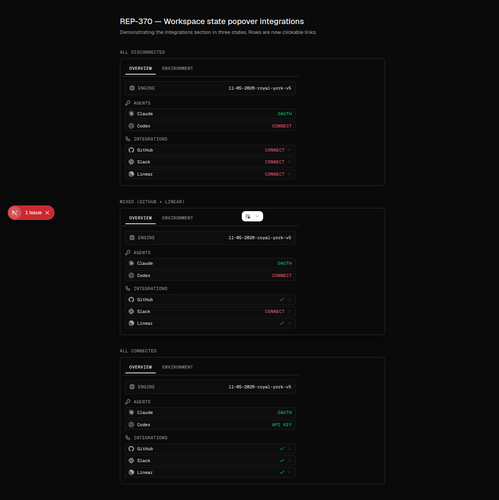This screenshot has height=500, width=499.
Task: Click the Linear logo in the Mixed panel
Action: point(131,323)
